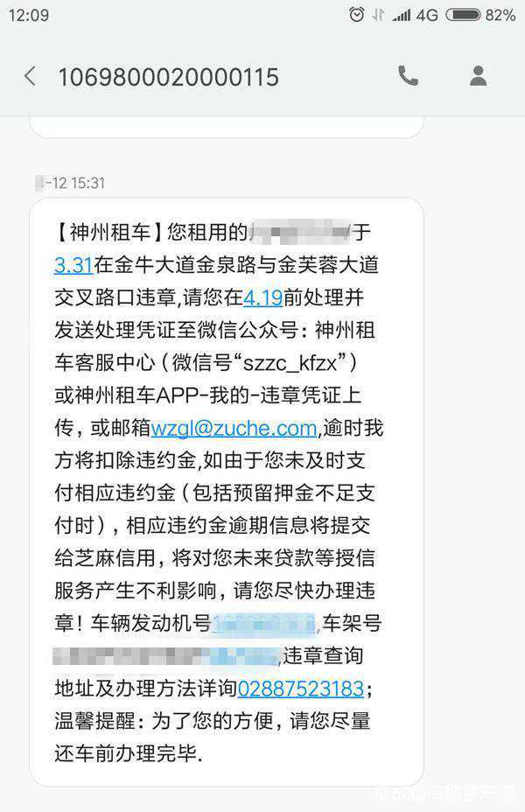Viewport: 525px width, 812px height.
Task: Open the contact profile icon
Action: pyautogui.click(x=478, y=76)
